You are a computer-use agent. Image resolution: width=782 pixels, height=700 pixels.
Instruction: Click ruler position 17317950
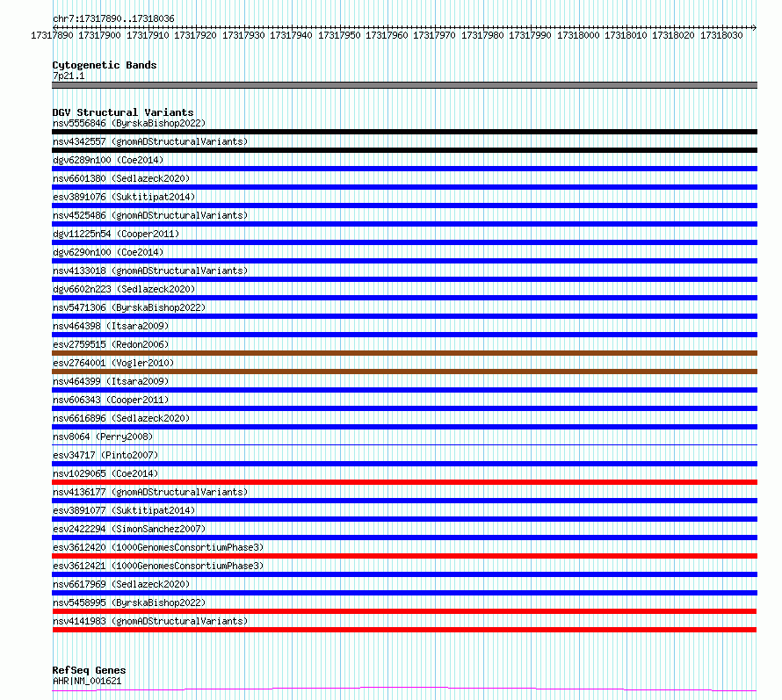point(339,35)
